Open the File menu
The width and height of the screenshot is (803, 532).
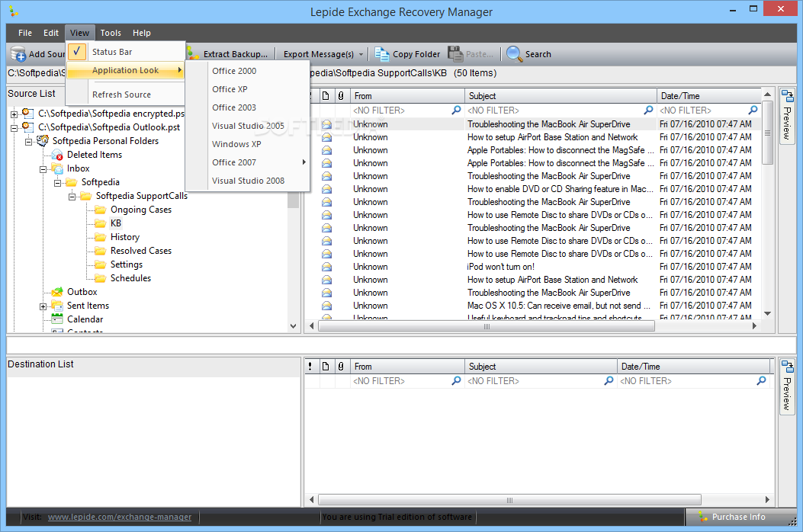(25, 33)
